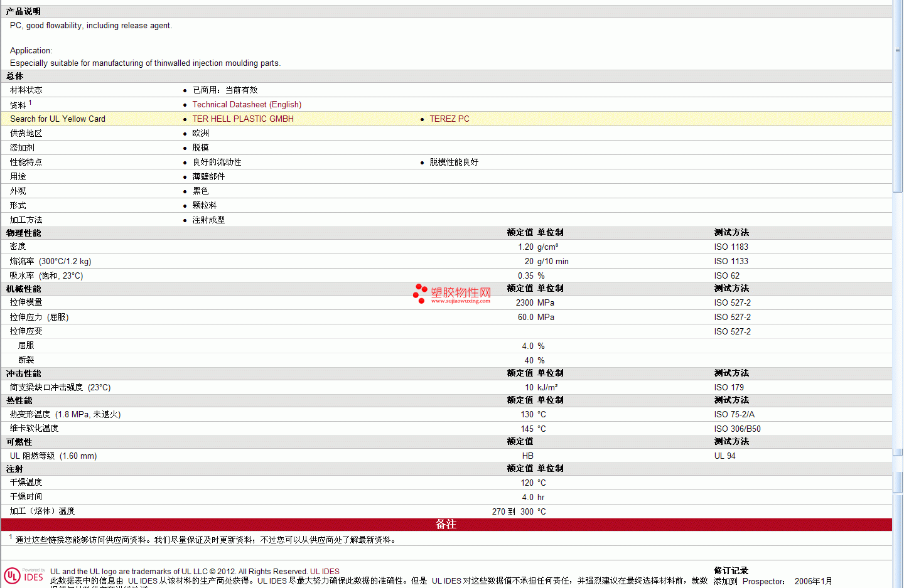
Task: Click the '热性能' section header
Action: pos(19,401)
